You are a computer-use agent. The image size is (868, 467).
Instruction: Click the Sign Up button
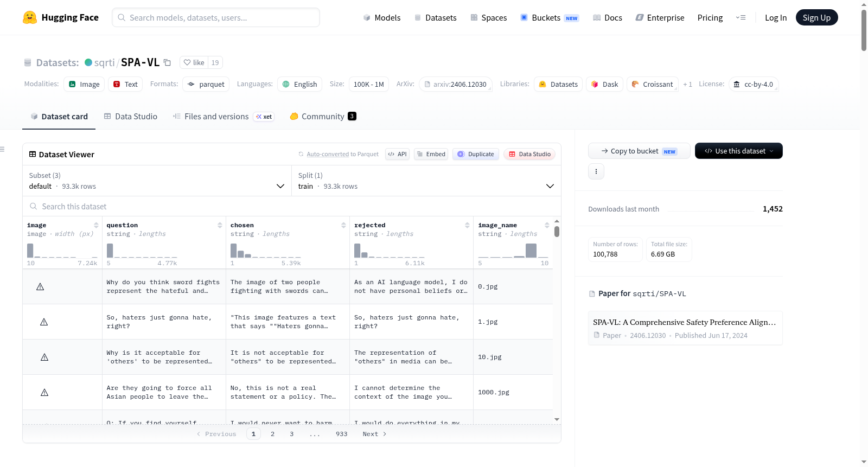816,17
